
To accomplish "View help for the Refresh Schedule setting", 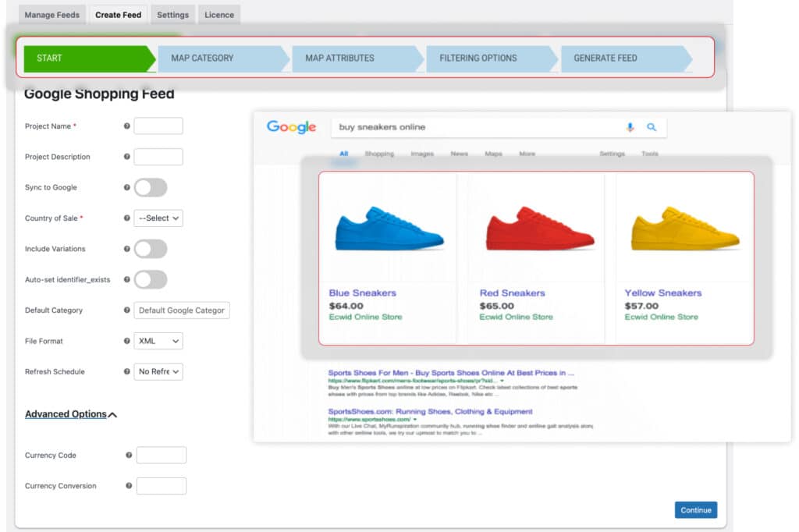I will coord(127,371).
